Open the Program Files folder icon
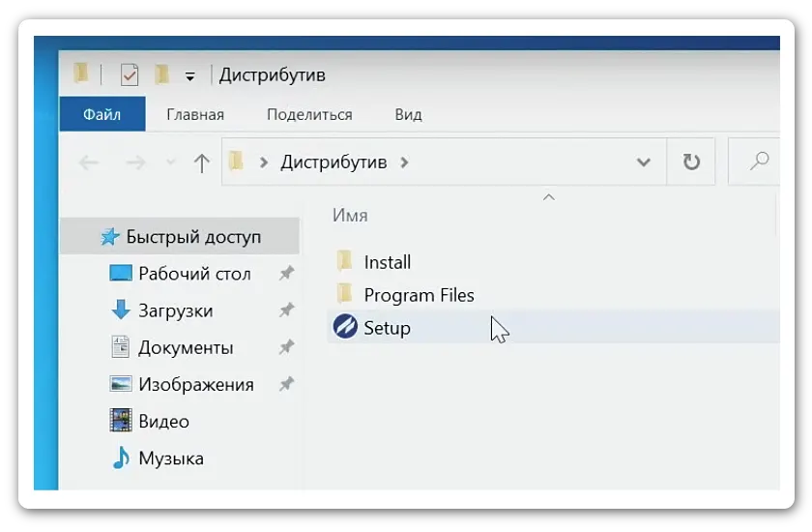The height and width of the screenshot is (532, 812). [344, 294]
